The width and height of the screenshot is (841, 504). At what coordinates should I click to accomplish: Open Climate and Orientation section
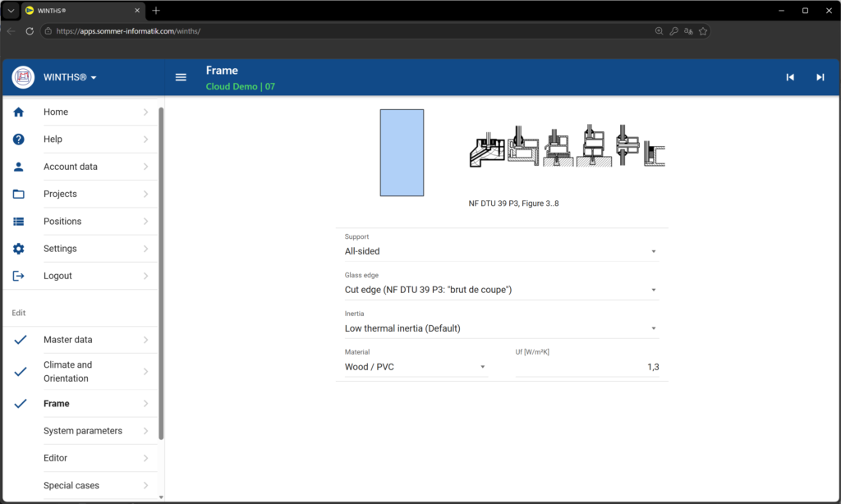(80, 372)
